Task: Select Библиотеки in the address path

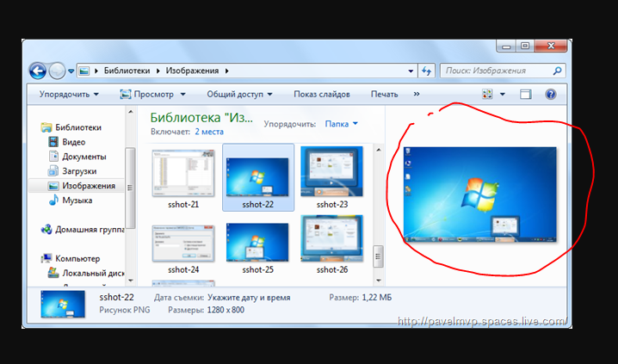Action: coord(127,71)
